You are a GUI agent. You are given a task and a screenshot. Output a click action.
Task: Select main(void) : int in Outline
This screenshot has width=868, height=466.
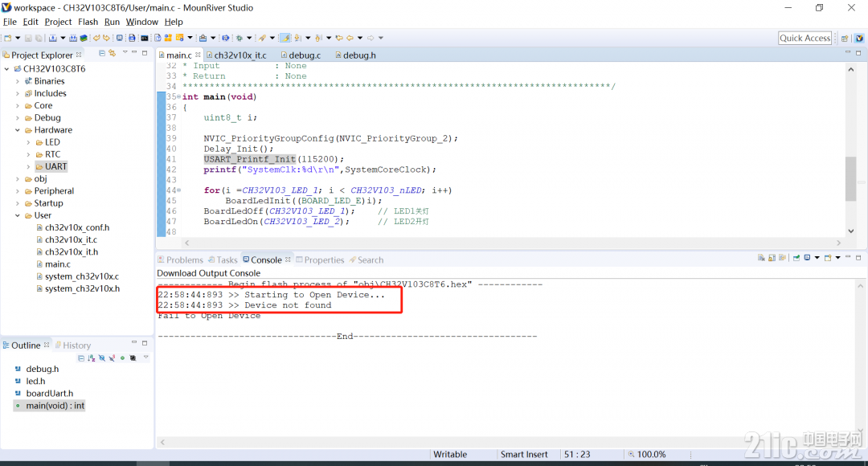(49, 406)
